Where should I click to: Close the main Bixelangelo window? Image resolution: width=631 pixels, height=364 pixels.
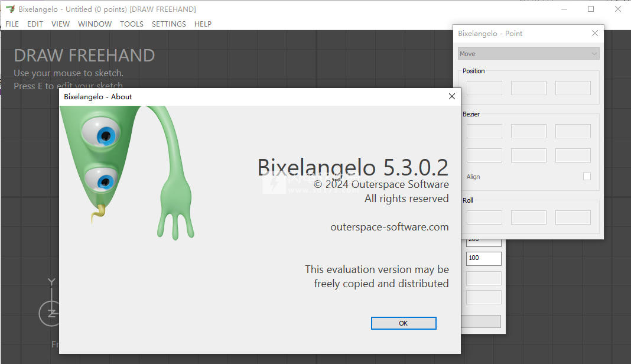pos(618,9)
